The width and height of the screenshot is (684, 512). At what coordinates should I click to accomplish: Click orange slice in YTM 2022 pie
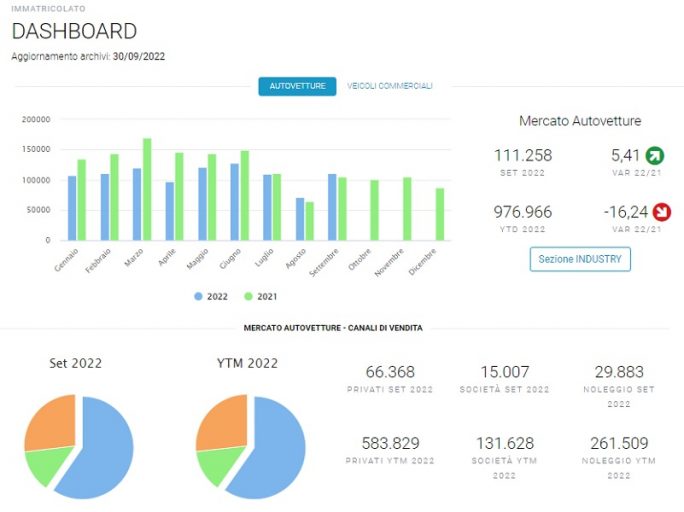pos(224,420)
